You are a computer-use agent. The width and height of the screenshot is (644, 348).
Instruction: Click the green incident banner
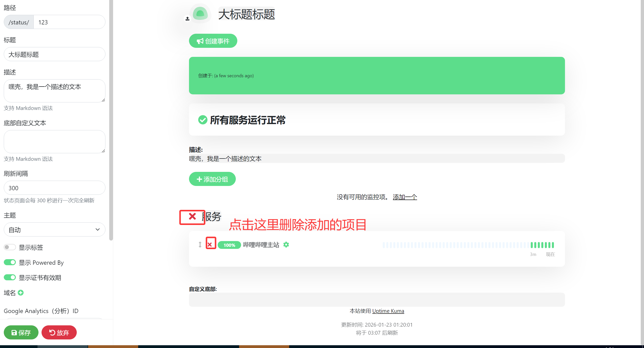point(377,75)
